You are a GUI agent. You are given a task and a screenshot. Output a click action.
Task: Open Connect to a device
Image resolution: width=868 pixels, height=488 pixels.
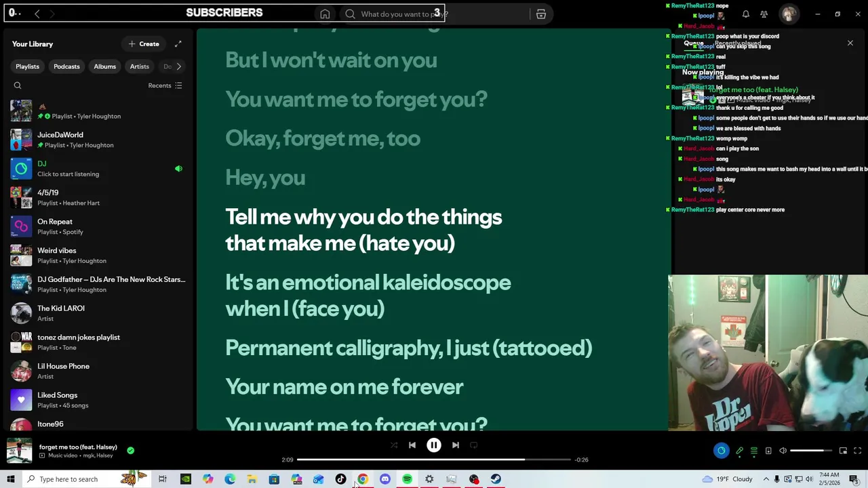768,451
